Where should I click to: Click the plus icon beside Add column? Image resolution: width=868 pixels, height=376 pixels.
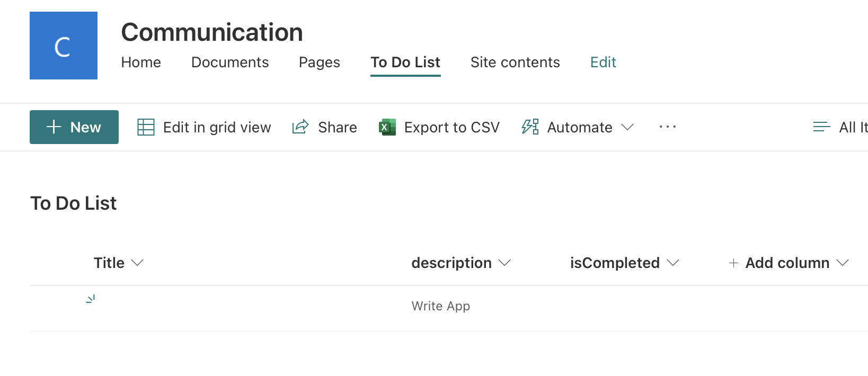(733, 263)
